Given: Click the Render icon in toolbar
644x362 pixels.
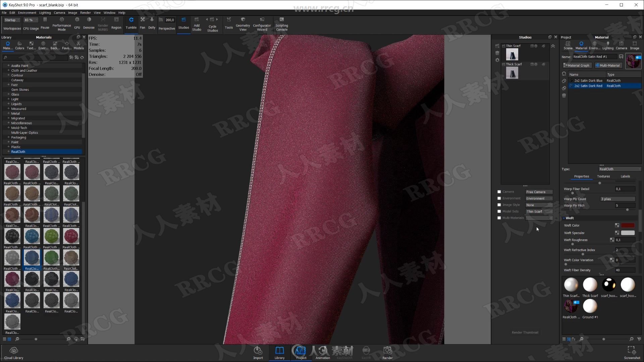Looking at the screenshot, I should tap(387, 351).
